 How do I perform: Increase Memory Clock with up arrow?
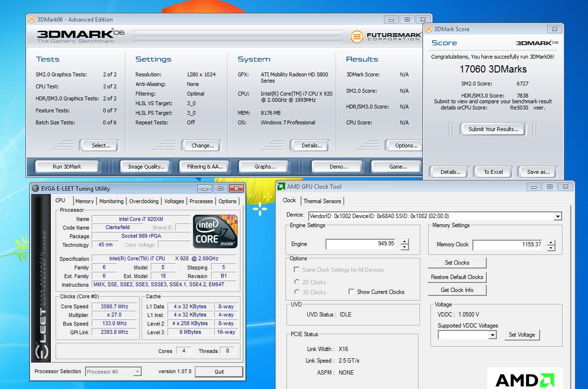pos(551,242)
